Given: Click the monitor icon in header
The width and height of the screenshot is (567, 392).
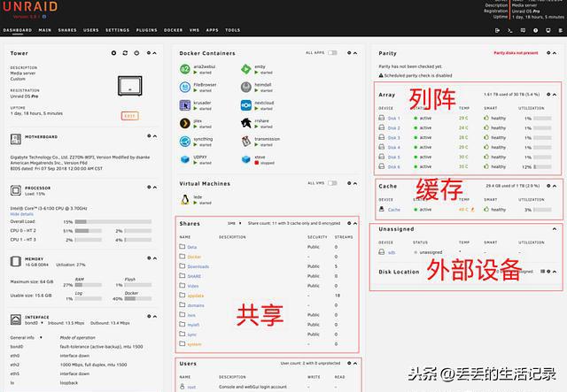Looking at the screenshot, I should pyautogui.click(x=548, y=30).
